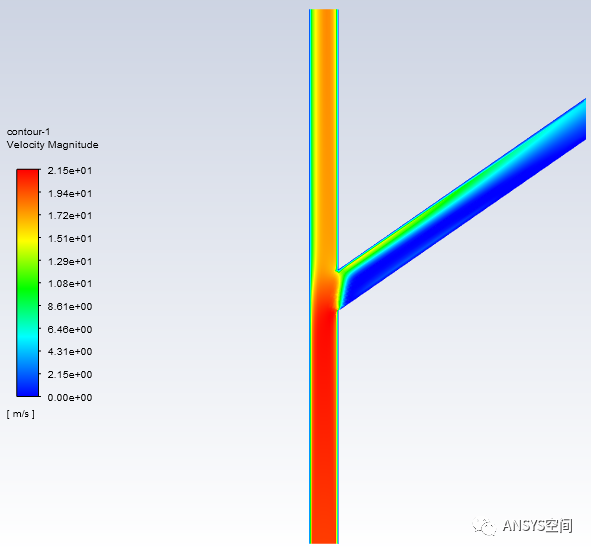Click the 1.08e+01 legend value
This screenshot has width=591, height=552.
coord(70,284)
